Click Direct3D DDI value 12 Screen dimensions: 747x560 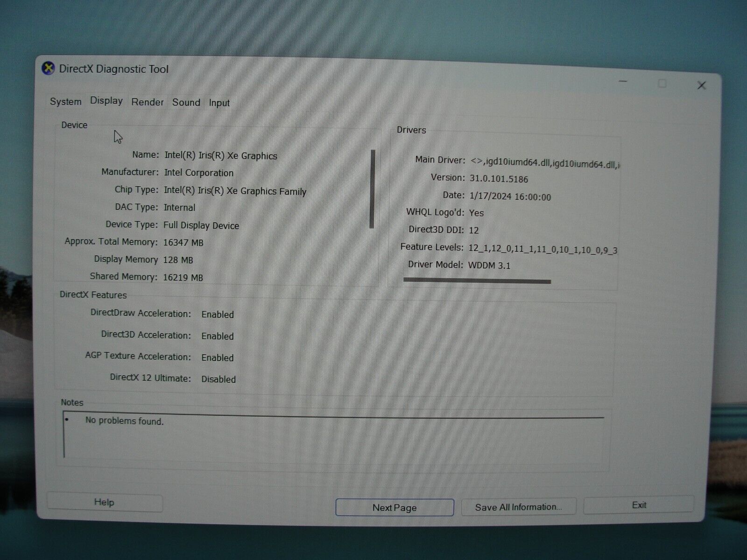(x=474, y=231)
